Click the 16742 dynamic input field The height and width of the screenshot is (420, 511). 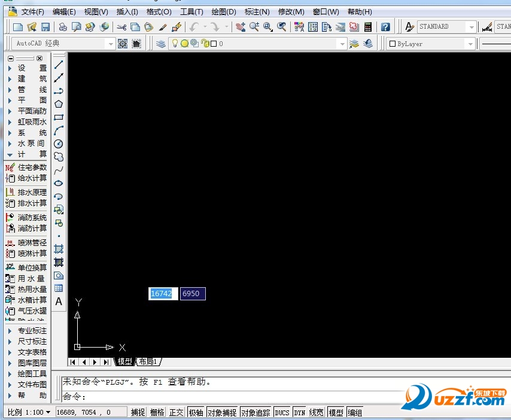click(163, 294)
